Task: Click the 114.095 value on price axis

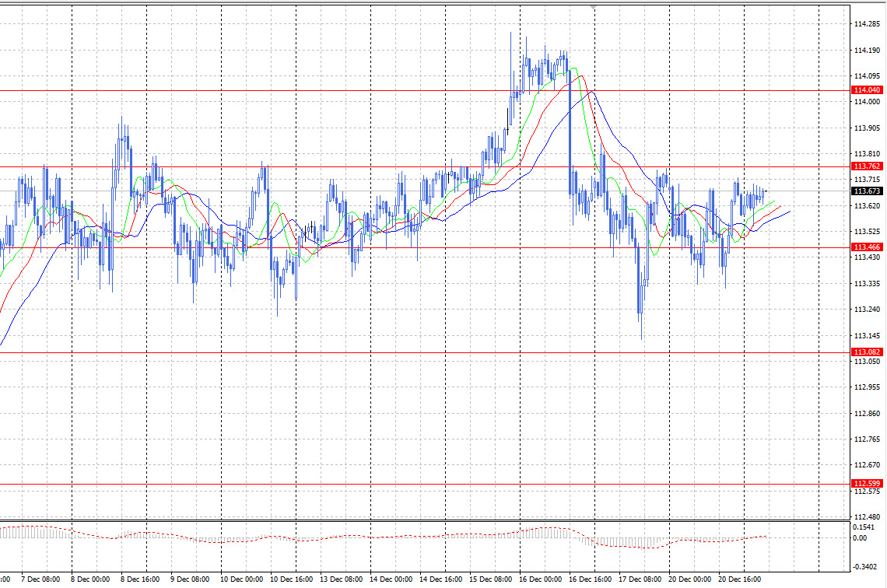Action: point(868,75)
